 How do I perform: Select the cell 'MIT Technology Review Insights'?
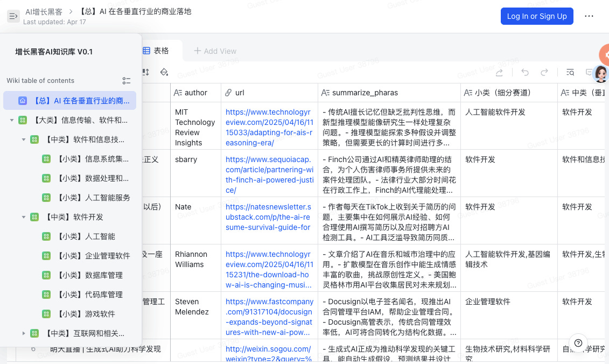[196, 126]
